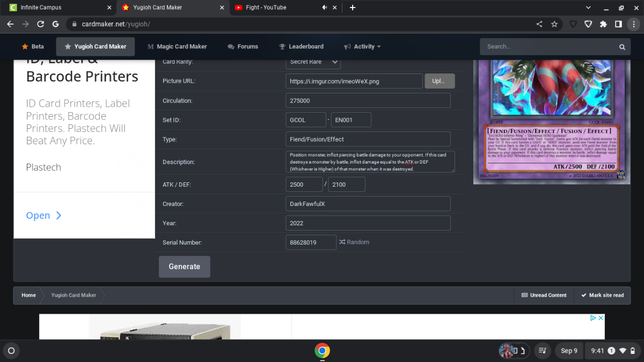Open the tab search chevron
Screen dimensions: 644x362
tap(588, 8)
